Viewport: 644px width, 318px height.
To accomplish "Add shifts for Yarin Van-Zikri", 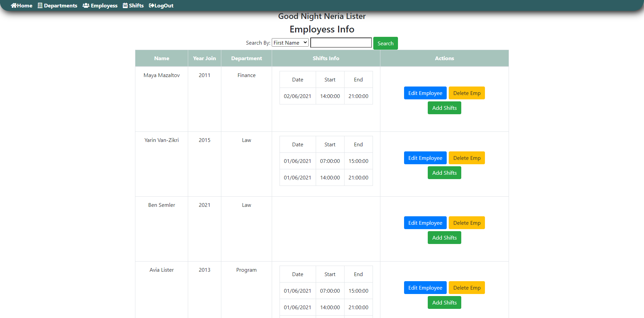I will (444, 173).
